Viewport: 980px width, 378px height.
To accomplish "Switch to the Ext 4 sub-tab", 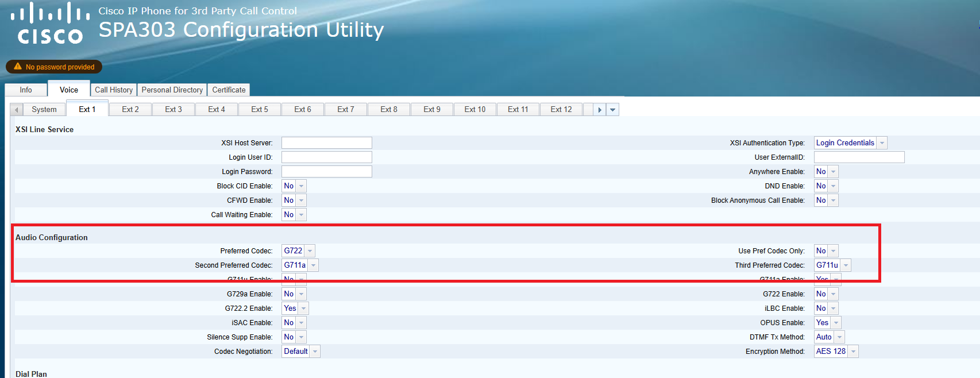I will click(217, 110).
